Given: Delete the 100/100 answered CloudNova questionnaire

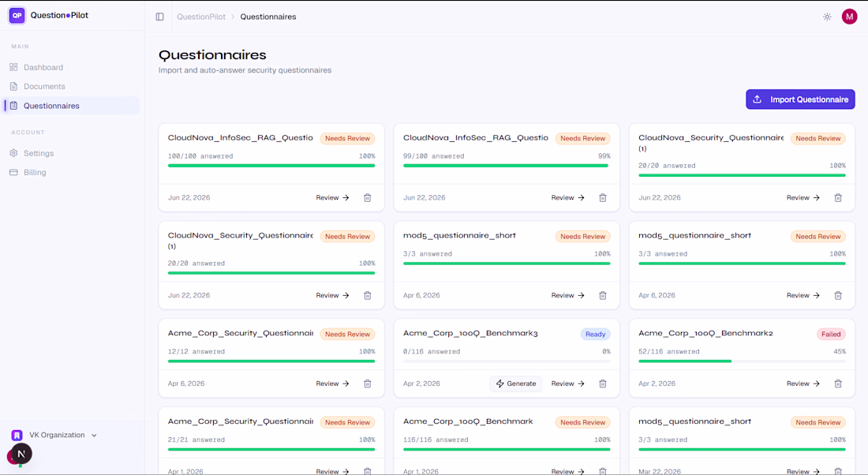Looking at the screenshot, I should 368,197.
